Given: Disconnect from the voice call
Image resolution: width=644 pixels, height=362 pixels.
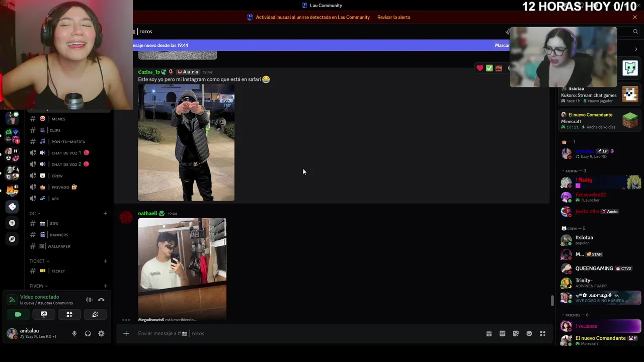Looking at the screenshot, I should pos(101,300).
